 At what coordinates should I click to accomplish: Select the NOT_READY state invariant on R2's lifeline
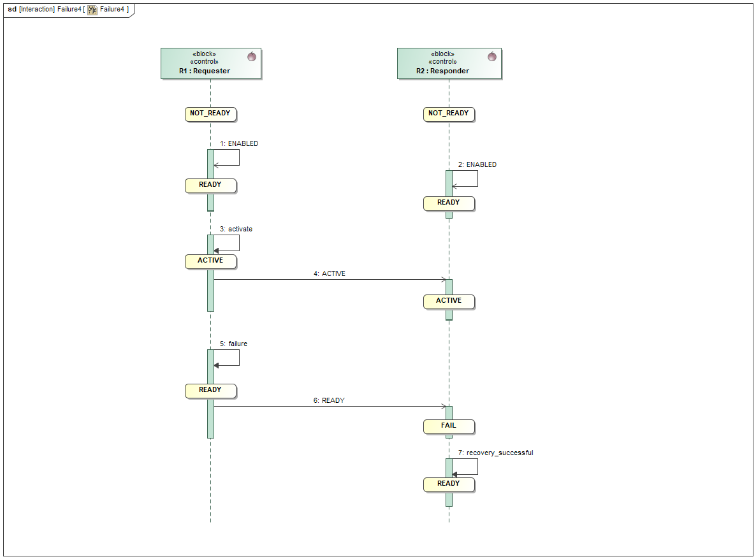click(x=449, y=114)
